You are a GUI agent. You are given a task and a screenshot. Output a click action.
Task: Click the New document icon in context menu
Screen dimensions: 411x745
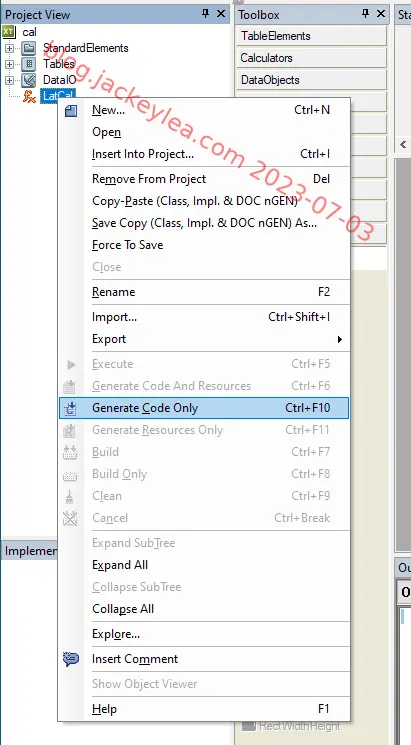(71, 111)
